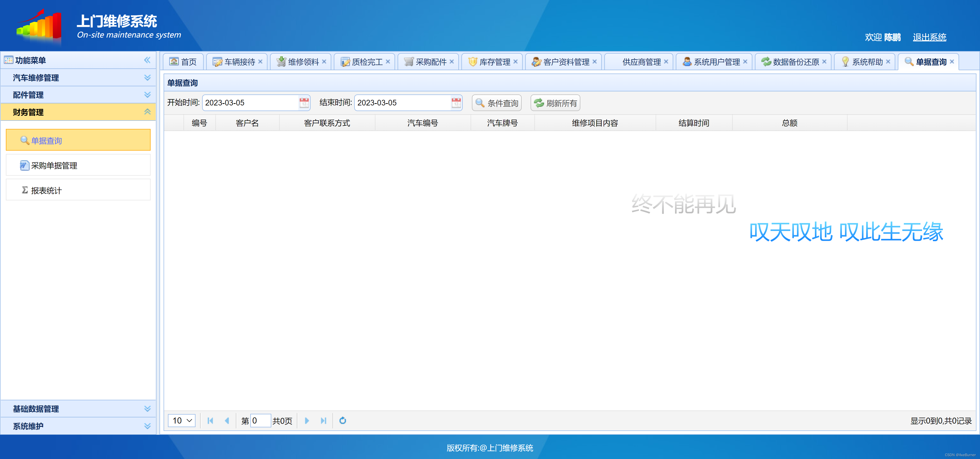Open the page size dropdown showing 10
The width and height of the screenshot is (980, 459).
[181, 420]
